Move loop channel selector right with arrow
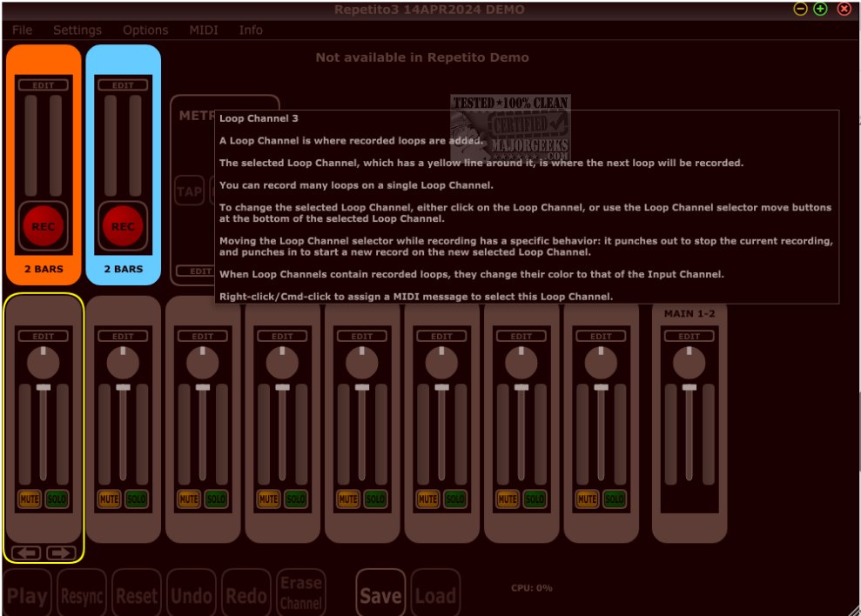The height and width of the screenshot is (616, 861). [x=61, y=552]
